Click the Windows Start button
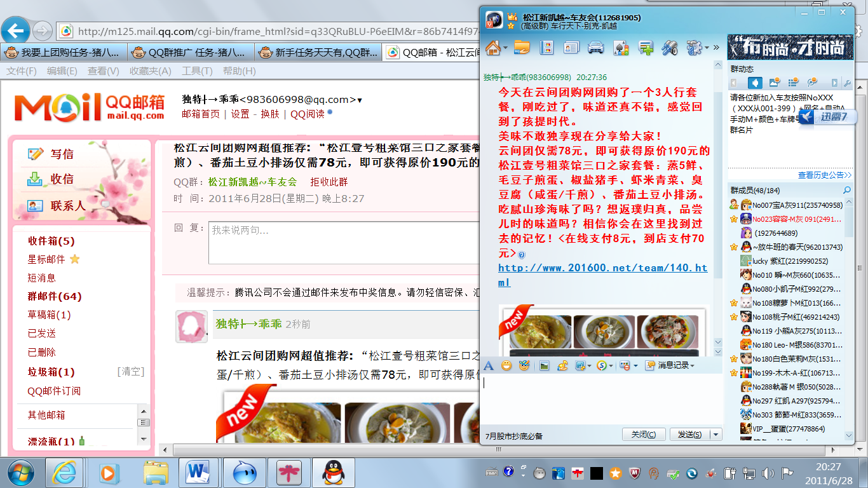The height and width of the screenshot is (488, 868). coord(20,472)
